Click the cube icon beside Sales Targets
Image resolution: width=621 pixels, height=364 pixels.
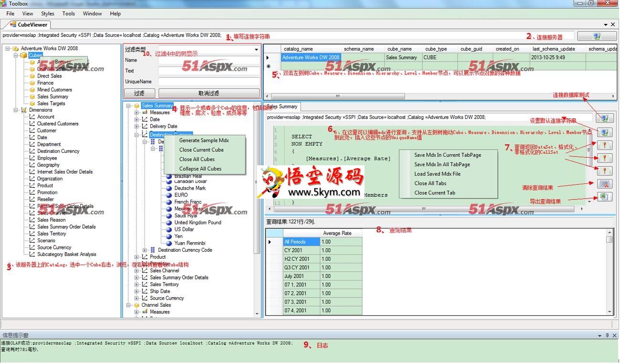pyautogui.click(x=32, y=103)
